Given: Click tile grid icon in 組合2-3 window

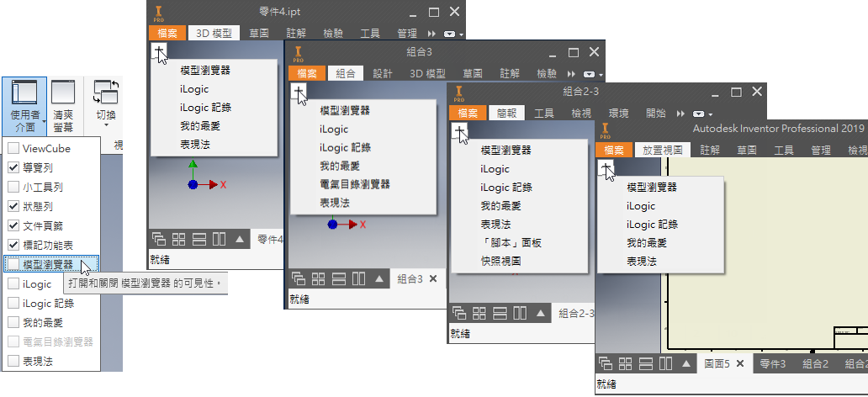Looking at the screenshot, I should pyautogui.click(x=479, y=314).
